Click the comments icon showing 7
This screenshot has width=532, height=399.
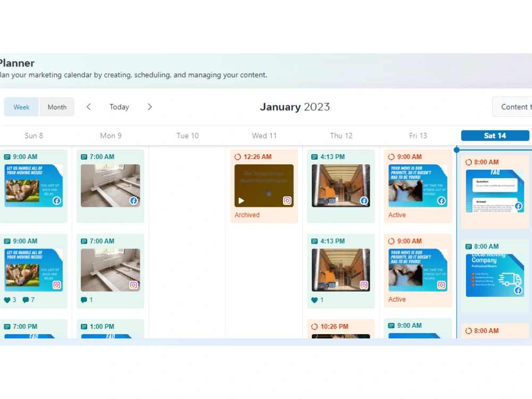[x=26, y=300]
